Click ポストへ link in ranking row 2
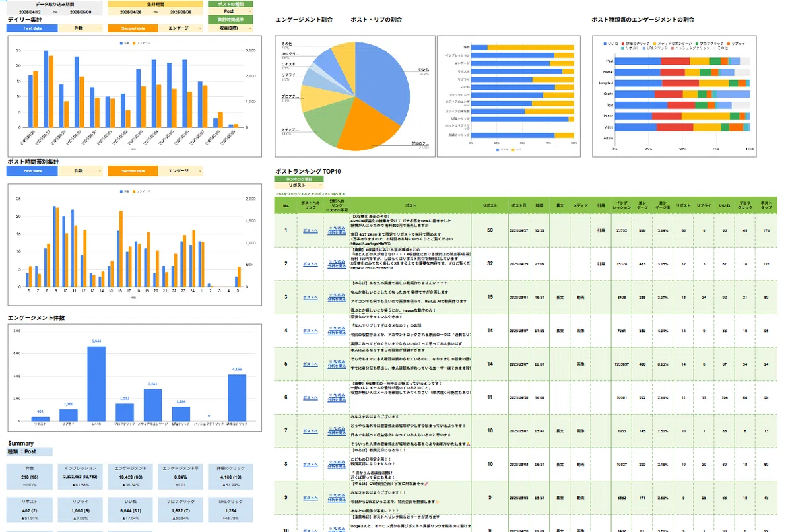 (310, 263)
